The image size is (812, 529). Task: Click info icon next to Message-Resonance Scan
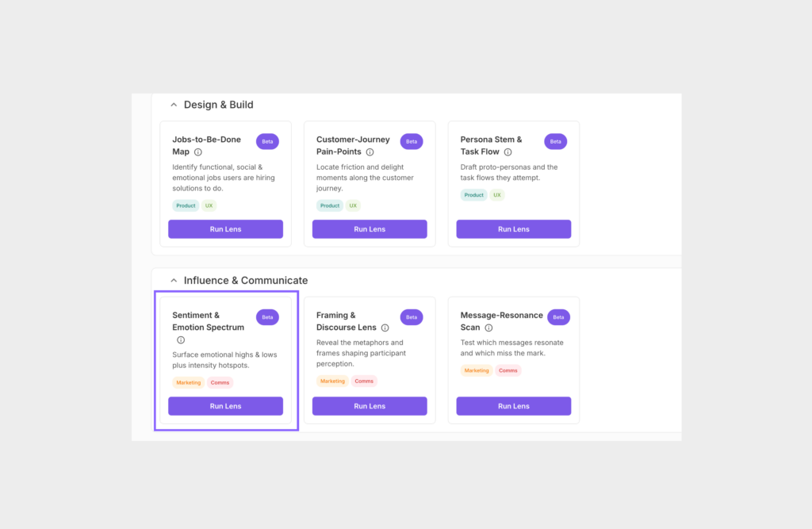pyautogui.click(x=488, y=328)
